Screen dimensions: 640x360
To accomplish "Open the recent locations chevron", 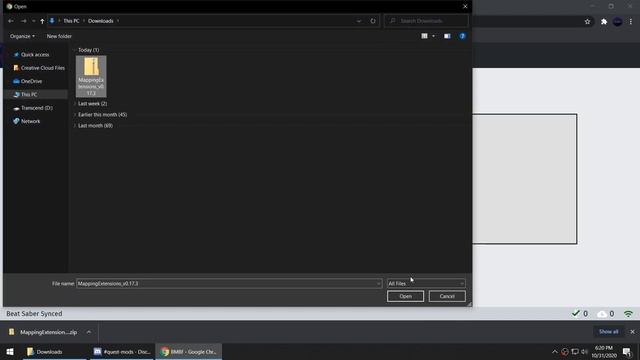I will pos(33,21).
